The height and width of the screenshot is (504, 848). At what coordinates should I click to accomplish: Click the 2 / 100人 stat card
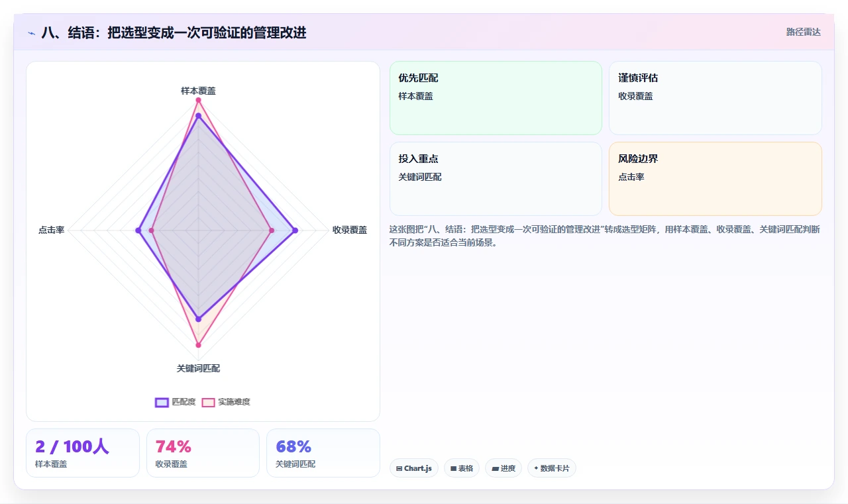pyautogui.click(x=83, y=453)
